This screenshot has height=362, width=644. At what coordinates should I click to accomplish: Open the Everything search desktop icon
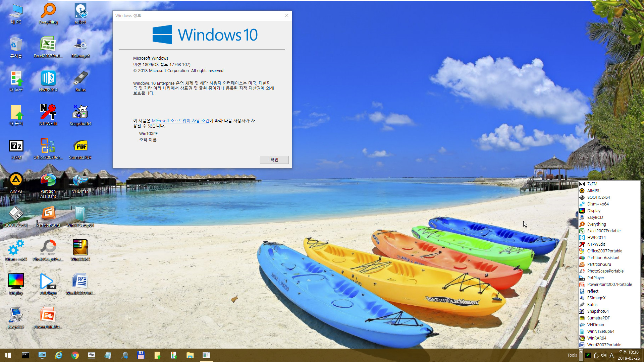[48, 14]
